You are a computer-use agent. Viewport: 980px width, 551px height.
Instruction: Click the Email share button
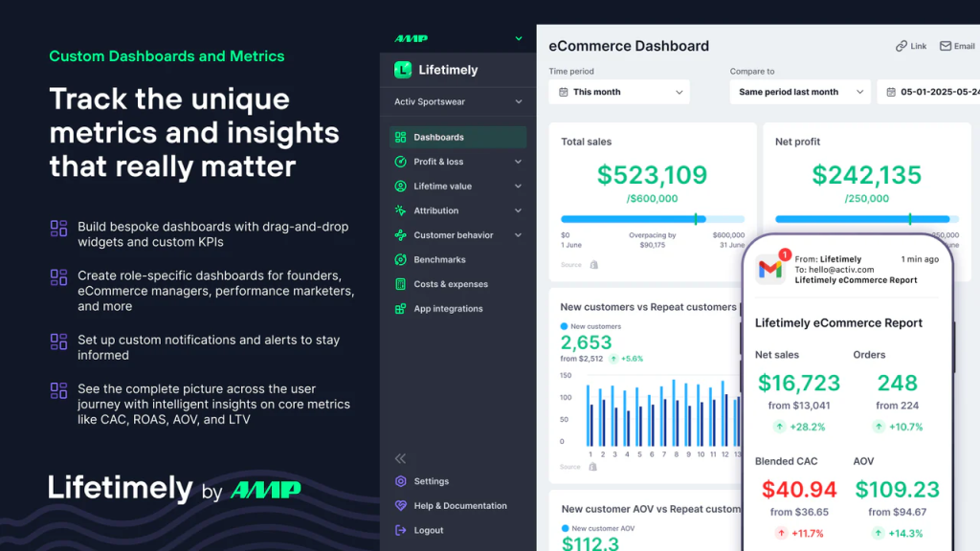pos(956,45)
